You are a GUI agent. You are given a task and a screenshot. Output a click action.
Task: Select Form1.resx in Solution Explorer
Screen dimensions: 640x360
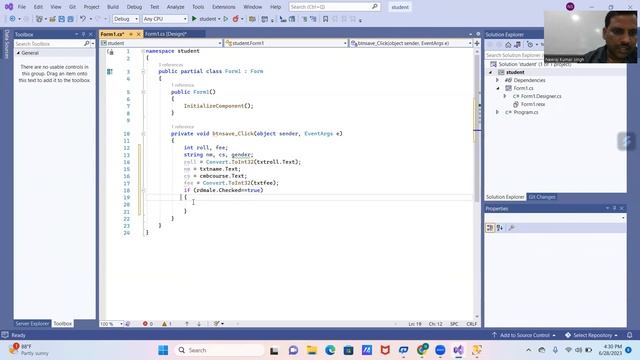[x=533, y=104]
